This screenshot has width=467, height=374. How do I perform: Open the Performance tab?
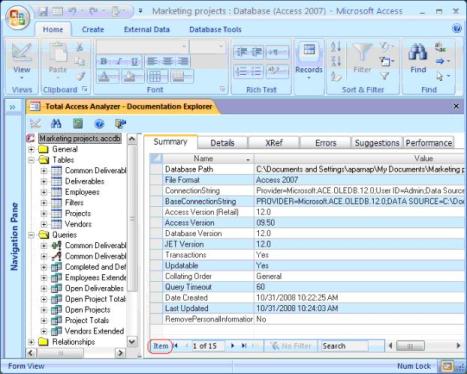tap(429, 143)
